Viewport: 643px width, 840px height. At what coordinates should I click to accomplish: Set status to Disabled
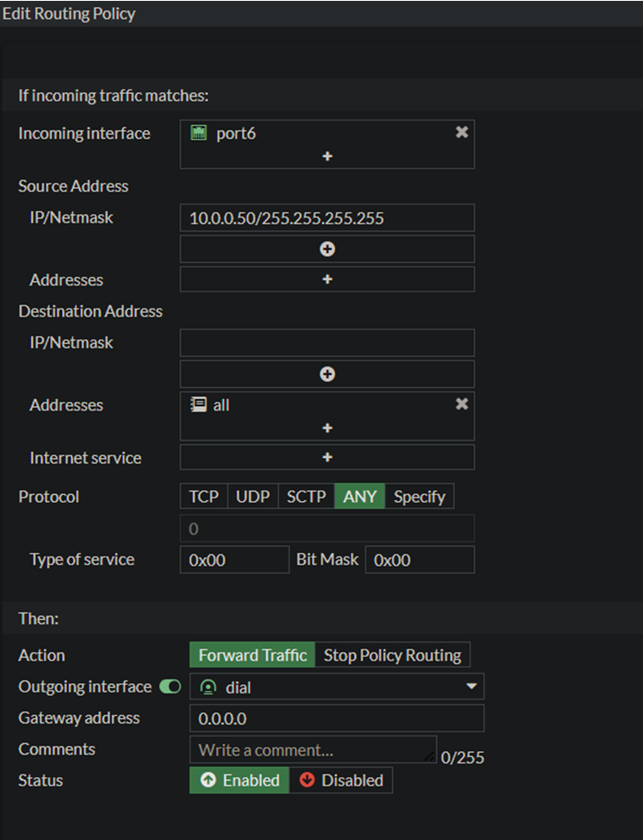(x=341, y=780)
